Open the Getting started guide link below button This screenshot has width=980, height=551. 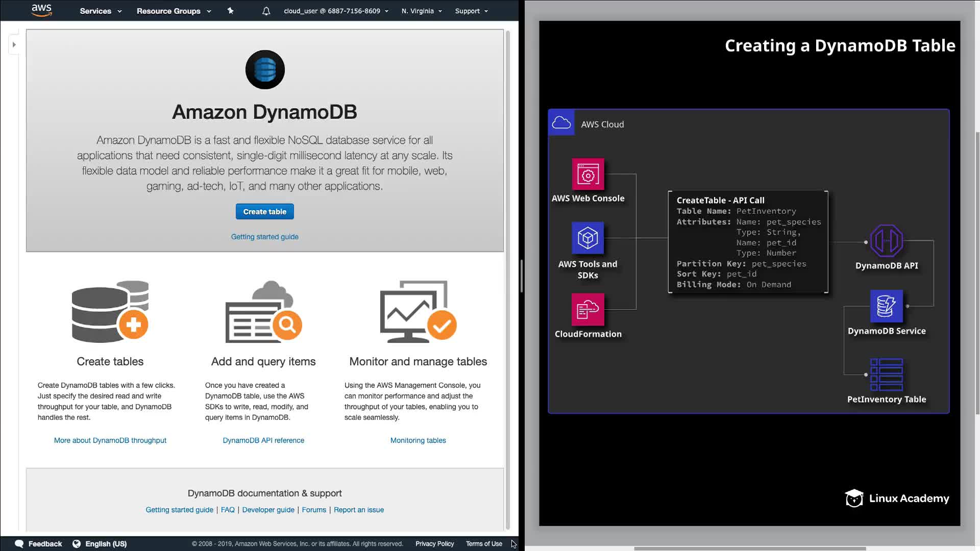pyautogui.click(x=264, y=237)
